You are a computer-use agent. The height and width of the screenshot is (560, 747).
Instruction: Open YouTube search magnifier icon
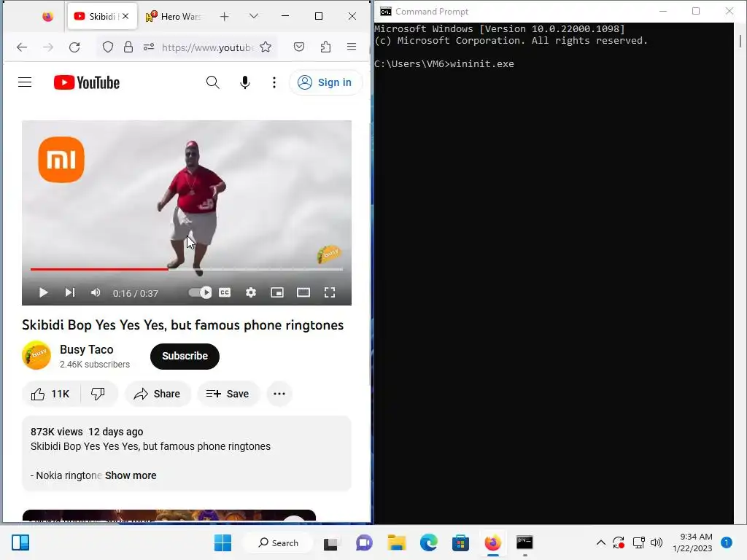(212, 82)
